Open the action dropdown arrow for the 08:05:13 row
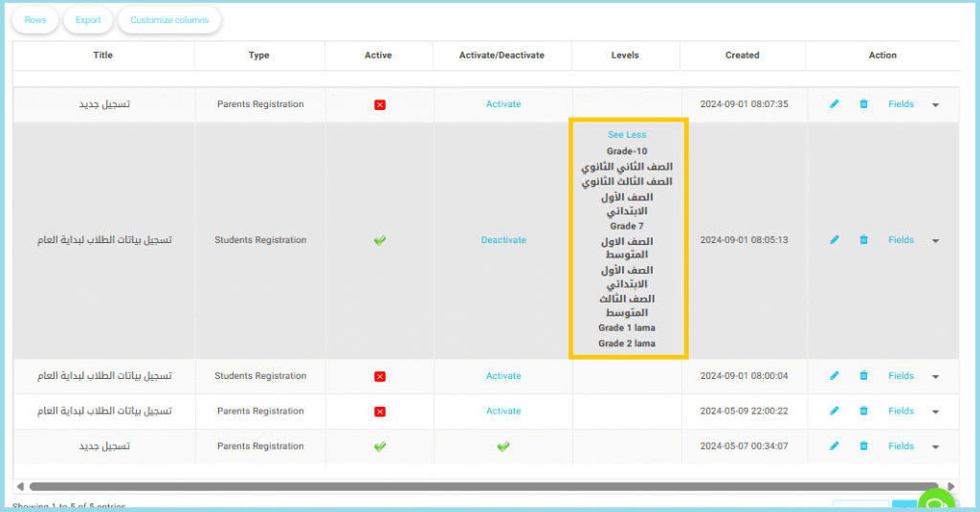 click(936, 241)
